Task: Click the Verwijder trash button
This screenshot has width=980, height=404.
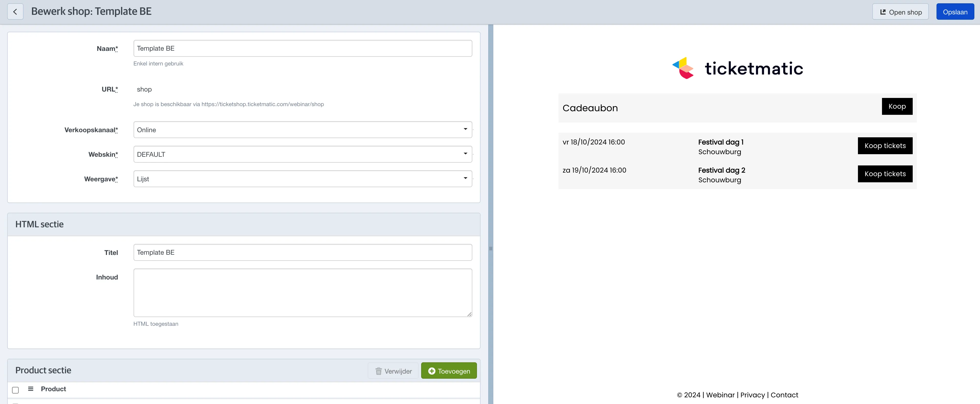Action: tap(393, 371)
